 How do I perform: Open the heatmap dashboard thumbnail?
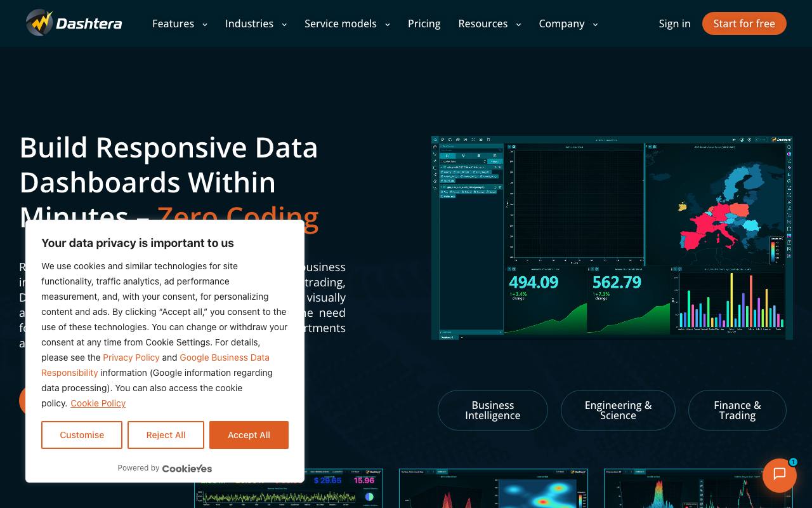[494, 488]
